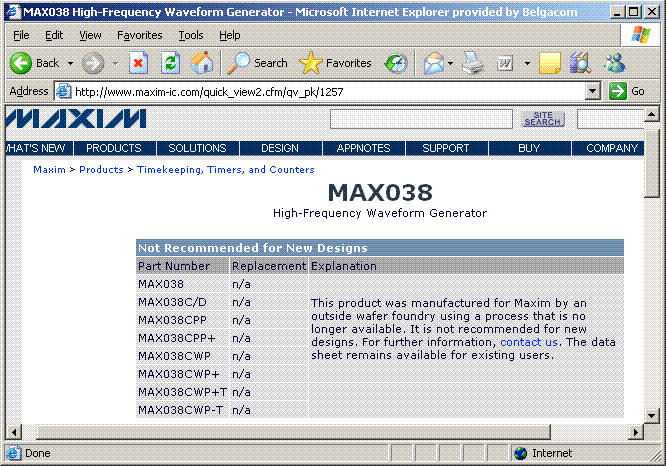Viewport: 666px width, 466px height.
Task: Click the MAX038 page heading
Action: (x=380, y=193)
